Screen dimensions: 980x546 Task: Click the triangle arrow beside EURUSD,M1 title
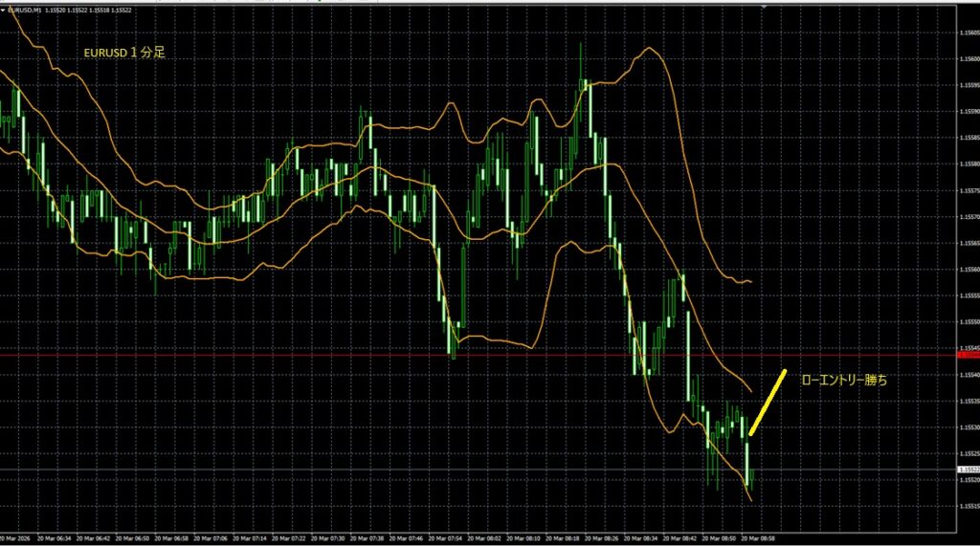click(4, 10)
